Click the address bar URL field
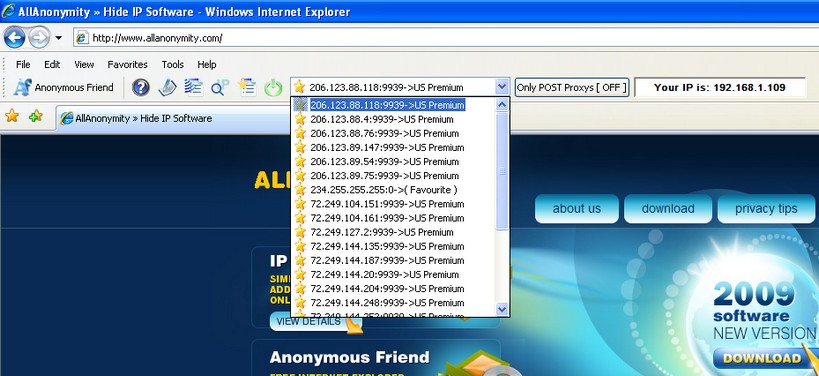 point(444,38)
